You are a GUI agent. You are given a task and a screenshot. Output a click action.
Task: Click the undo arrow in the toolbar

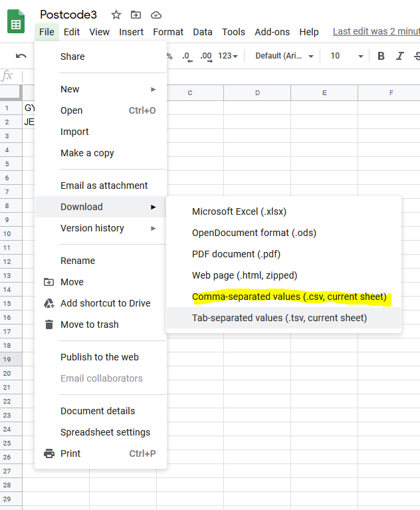[x=21, y=56]
